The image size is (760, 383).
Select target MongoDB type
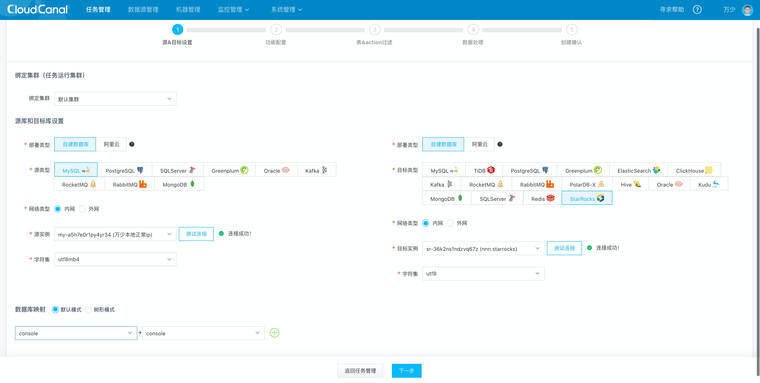pyautogui.click(x=446, y=198)
